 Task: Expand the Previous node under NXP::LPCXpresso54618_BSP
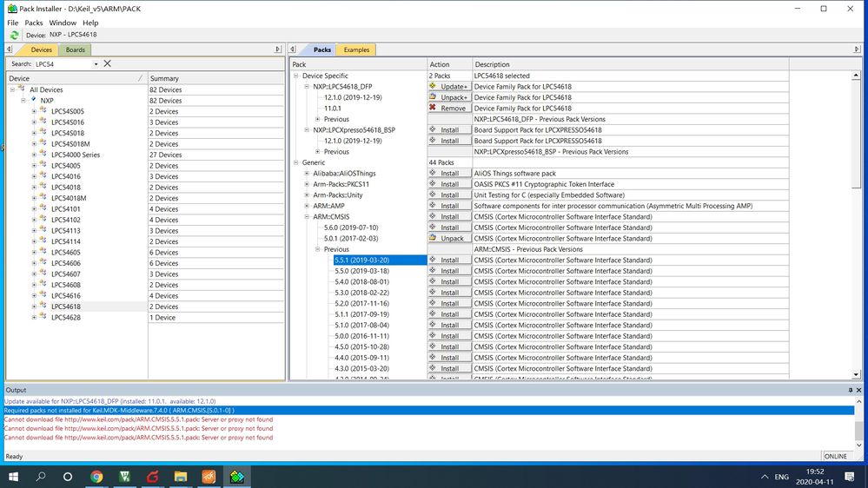click(318, 152)
